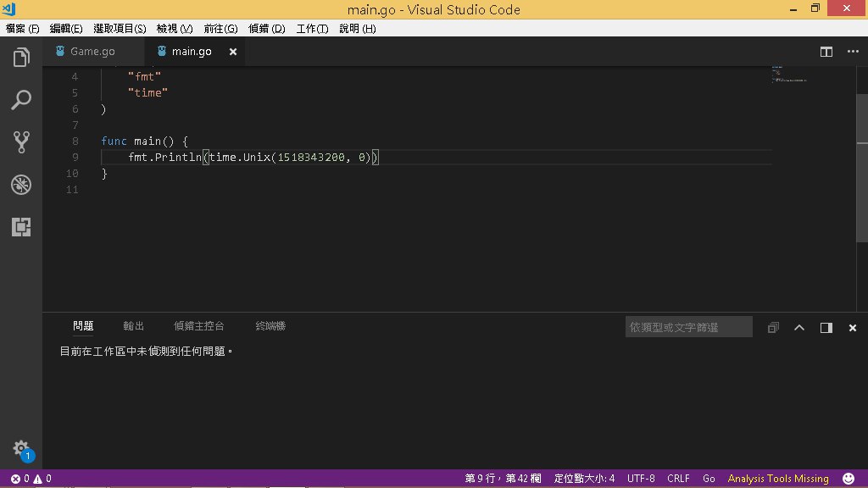
Task: Click the editor vertical scrollbar thumb
Action: (x=862, y=168)
